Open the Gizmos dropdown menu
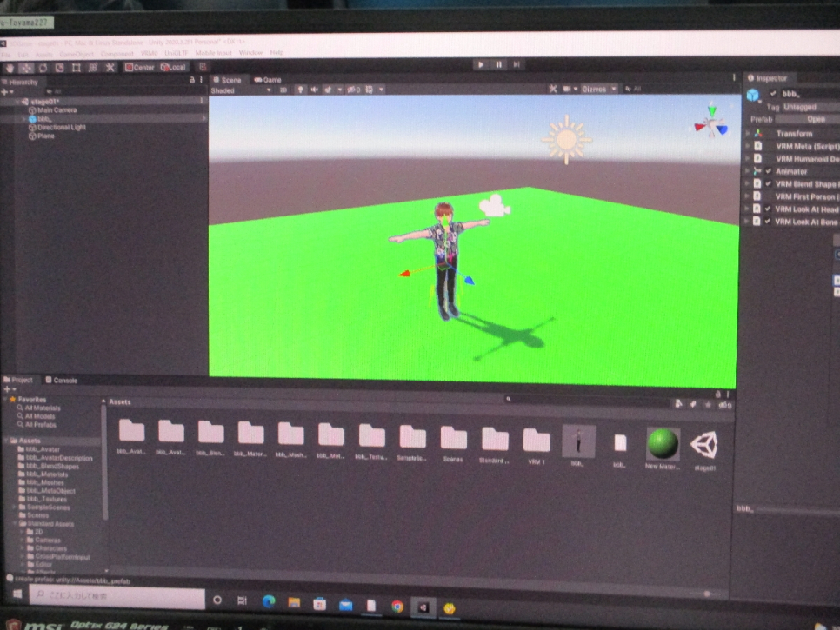The width and height of the screenshot is (840, 630). (x=599, y=89)
